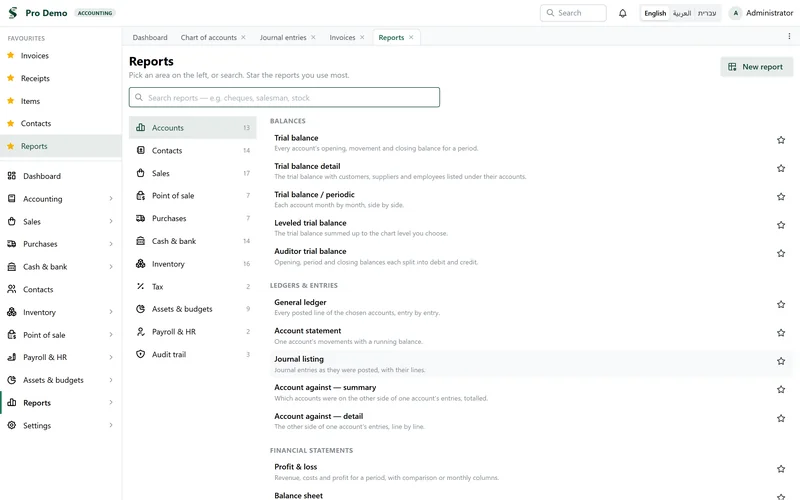The width and height of the screenshot is (800, 500).
Task: Click the Contacts category card icon
Action: coord(141,150)
